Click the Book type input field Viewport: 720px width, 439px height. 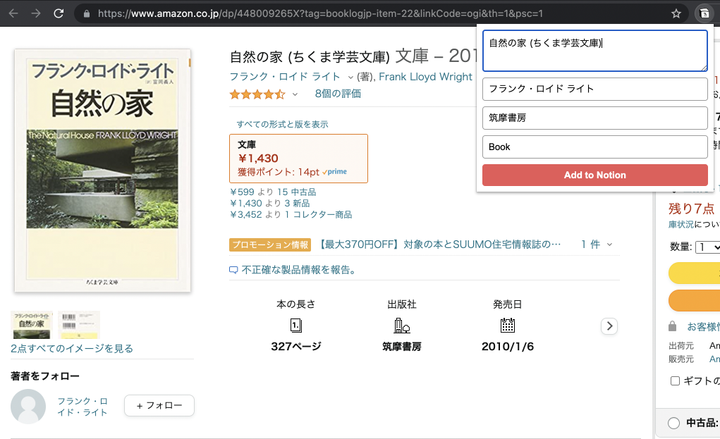tap(594, 147)
